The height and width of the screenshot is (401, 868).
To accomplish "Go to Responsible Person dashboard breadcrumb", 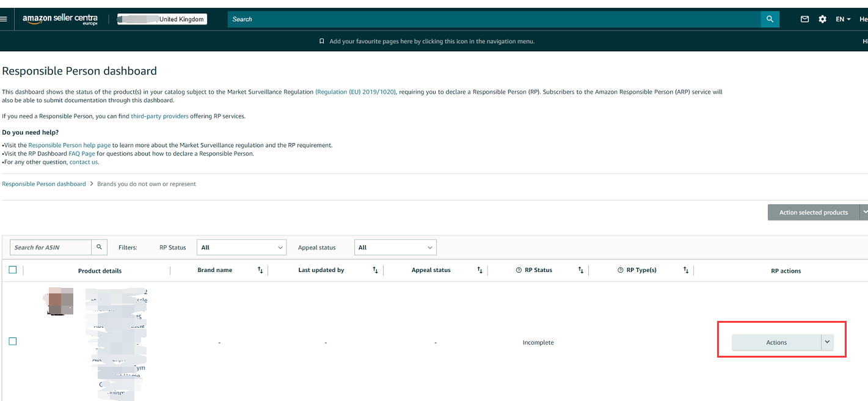I will 44,184.
